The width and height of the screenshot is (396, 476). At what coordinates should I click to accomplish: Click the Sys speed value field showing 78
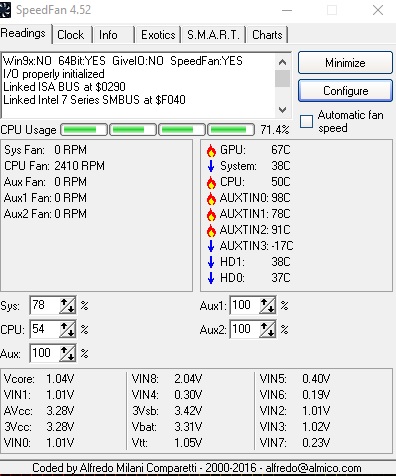[x=45, y=305]
